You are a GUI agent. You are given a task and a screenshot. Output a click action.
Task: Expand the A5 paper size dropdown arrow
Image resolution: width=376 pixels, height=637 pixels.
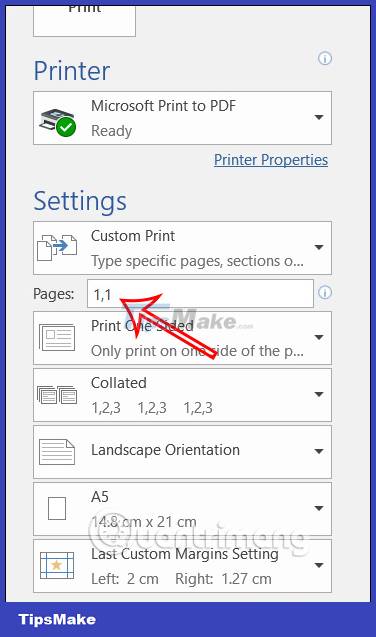click(x=319, y=508)
